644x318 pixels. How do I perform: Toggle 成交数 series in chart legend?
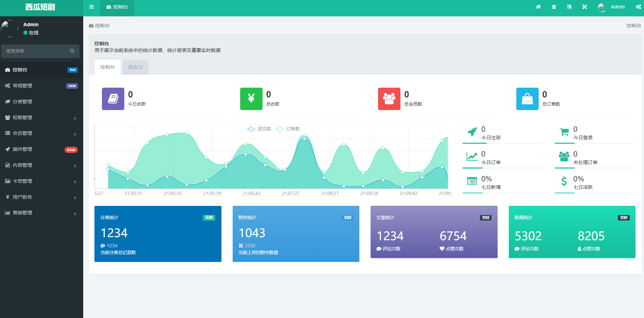[259, 129]
